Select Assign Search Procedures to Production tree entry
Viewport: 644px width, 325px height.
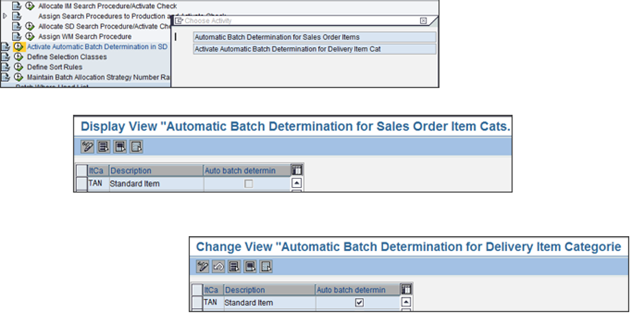104,17
